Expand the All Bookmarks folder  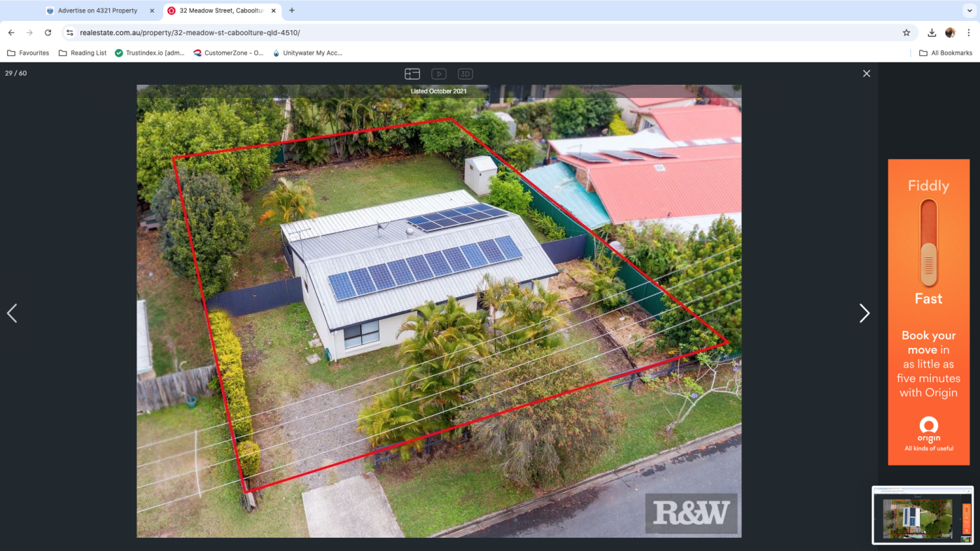tap(946, 53)
